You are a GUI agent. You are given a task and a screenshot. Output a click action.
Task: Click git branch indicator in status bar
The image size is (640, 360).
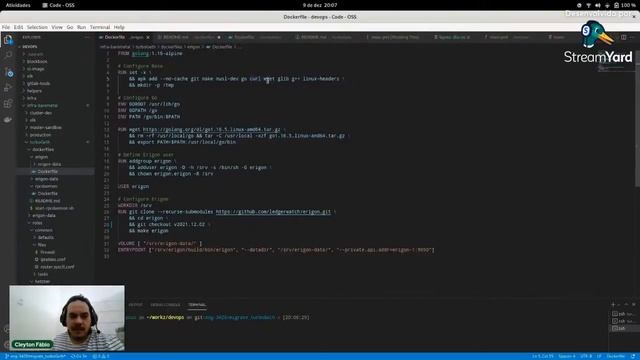(36, 356)
